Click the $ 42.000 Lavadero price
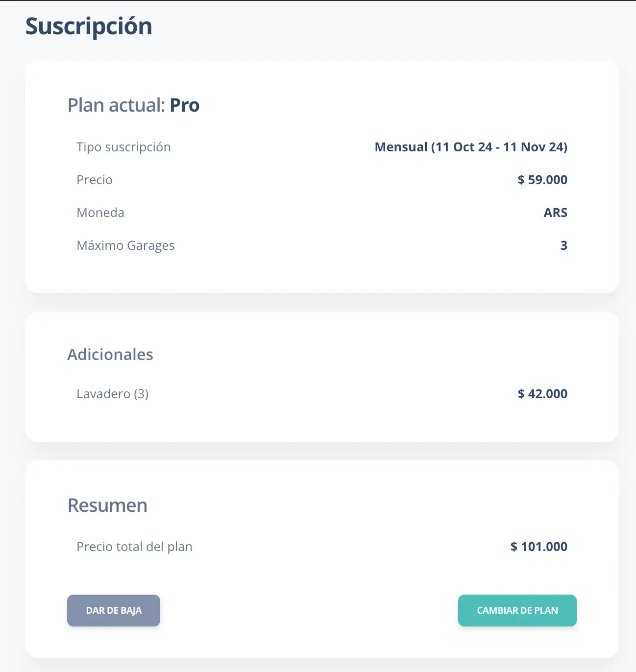 542,394
